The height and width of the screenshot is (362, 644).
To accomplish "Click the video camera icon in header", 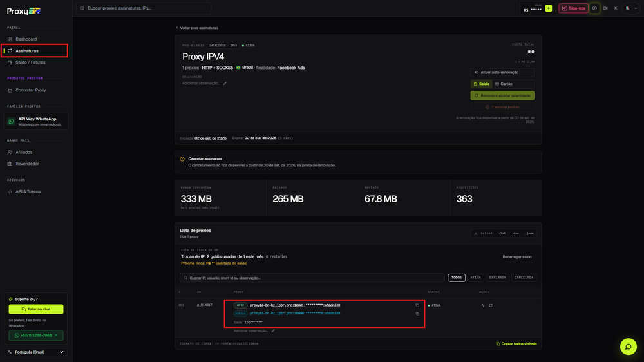I will [x=605, y=8].
